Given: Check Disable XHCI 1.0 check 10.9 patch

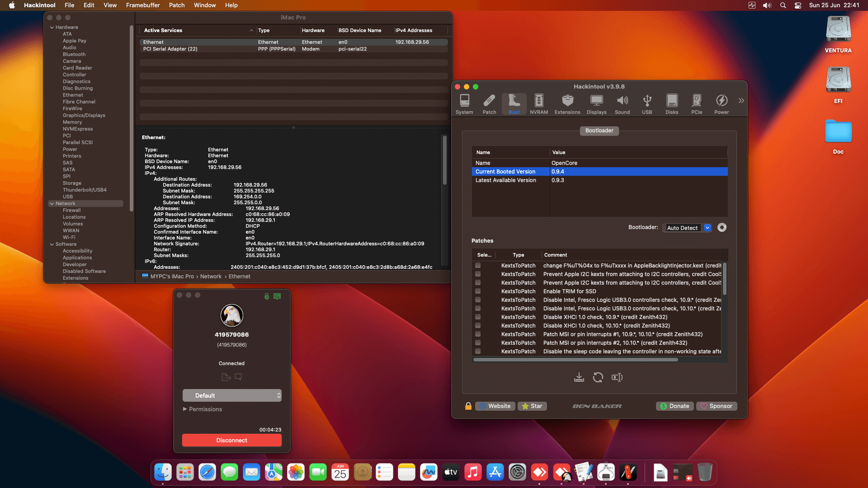Looking at the screenshot, I should [478, 317].
